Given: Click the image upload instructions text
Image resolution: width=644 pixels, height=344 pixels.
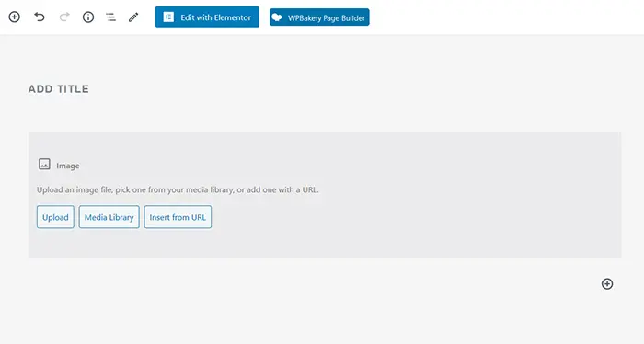Looking at the screenshot, I should tap(178, 189).
